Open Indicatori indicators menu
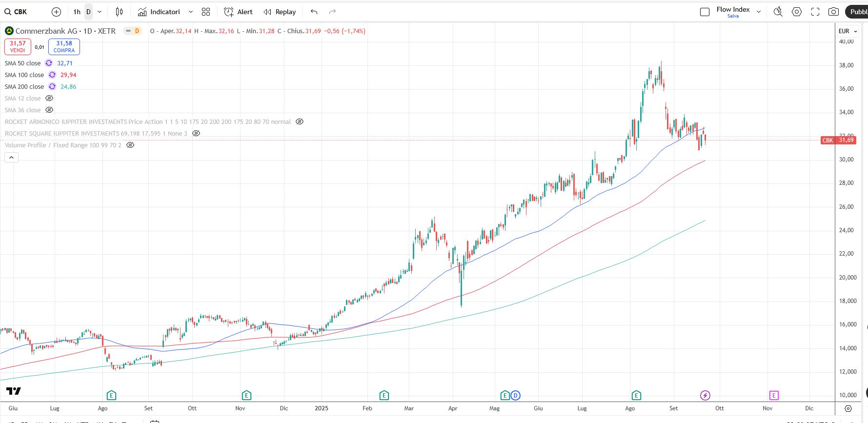The width and height of the screenshot is (868, 423). tap(159, 12)
